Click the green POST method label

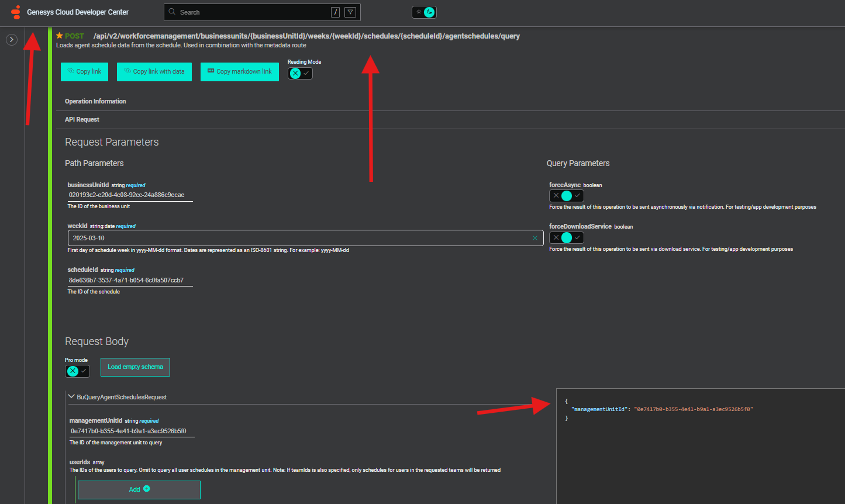74,36
